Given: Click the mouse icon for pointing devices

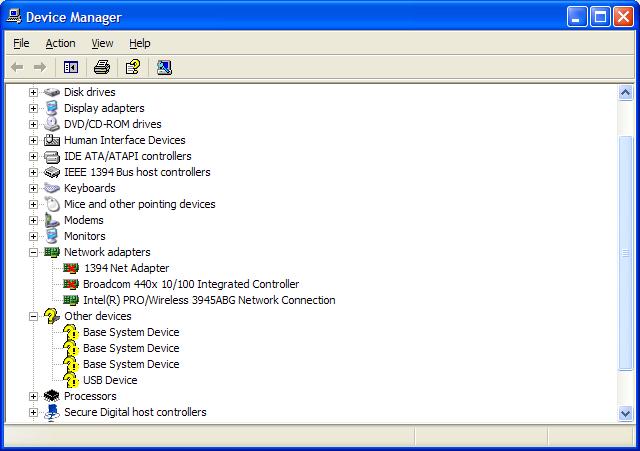Looking at the screenshot, I should tap(52, 204).
